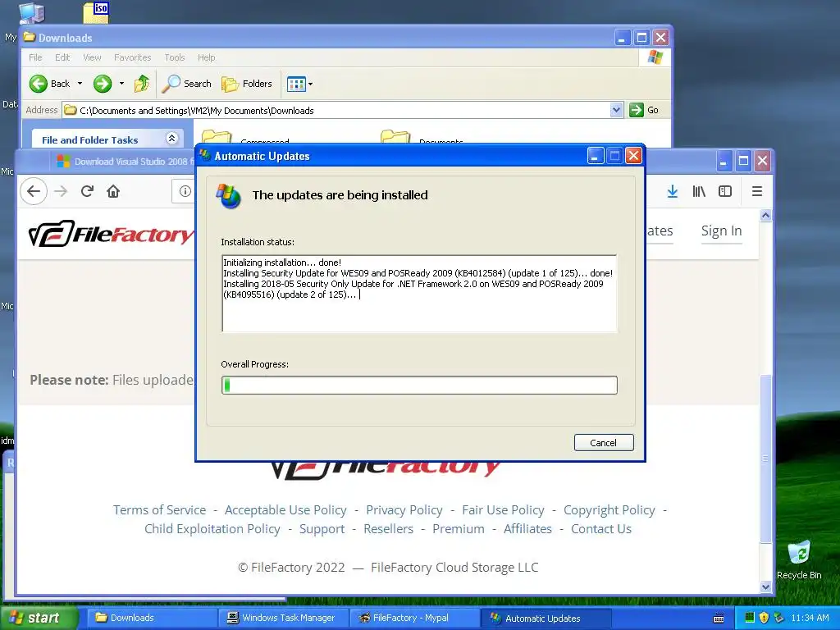Open the Copyright Policy link

609,510
